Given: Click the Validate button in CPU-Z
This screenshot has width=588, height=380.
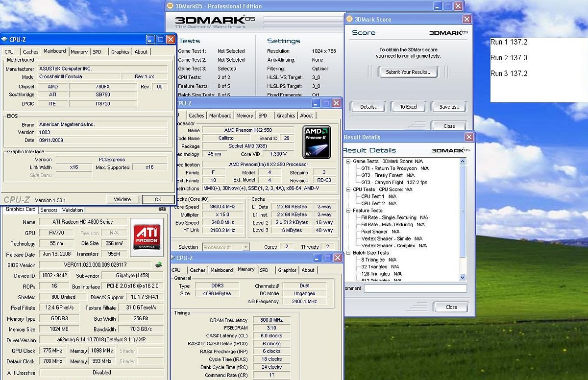Looking at the screenshot, I should tap(122, 199).
